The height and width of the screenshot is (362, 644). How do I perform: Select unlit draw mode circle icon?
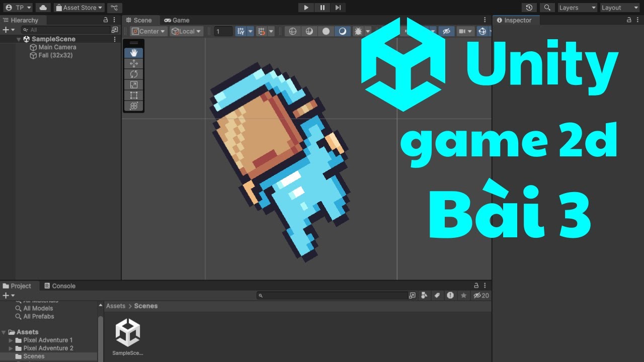pos(326,31)
